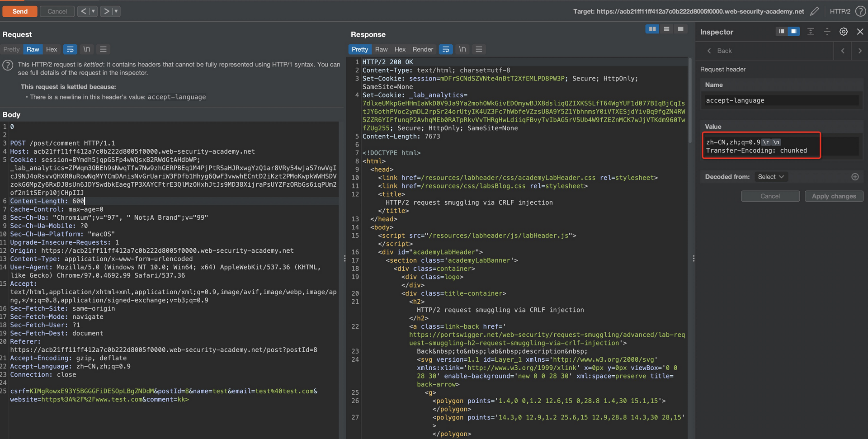Click Apply changes in Inspector
The height and width of the screenshot is (439, 868).
834,196
